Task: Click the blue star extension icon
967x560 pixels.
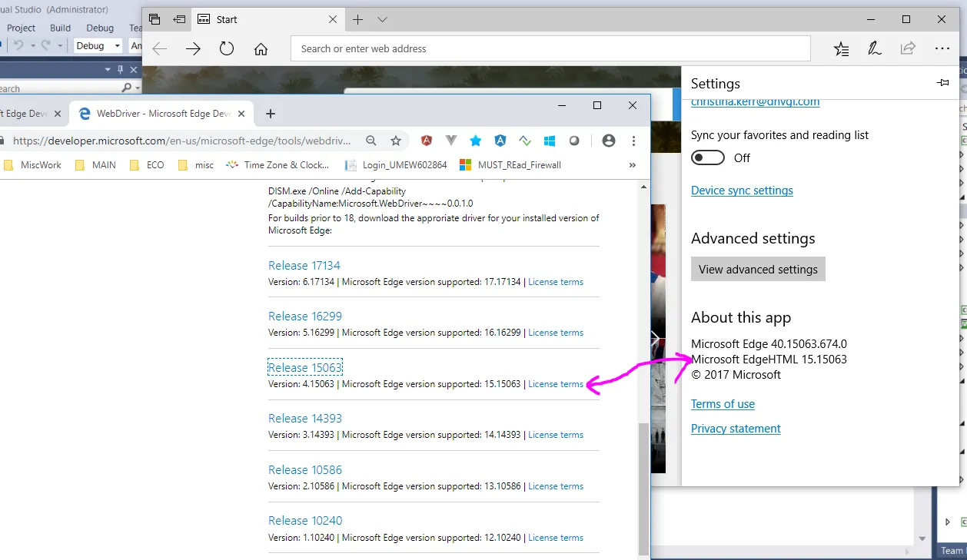Action: point(476,141)
